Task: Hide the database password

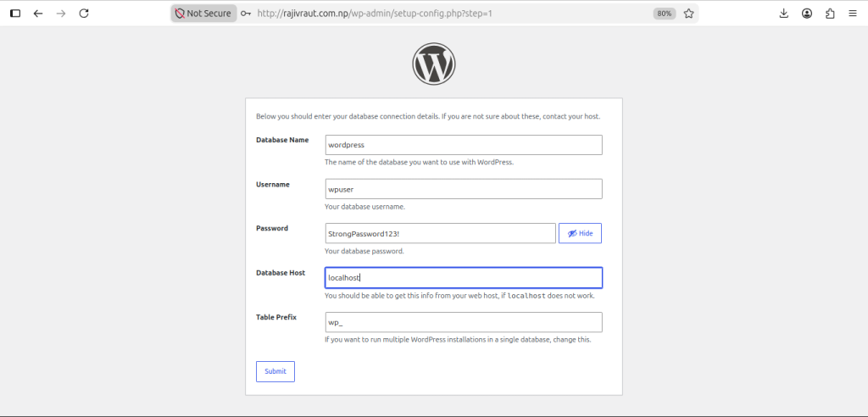Action: [580, 233]
